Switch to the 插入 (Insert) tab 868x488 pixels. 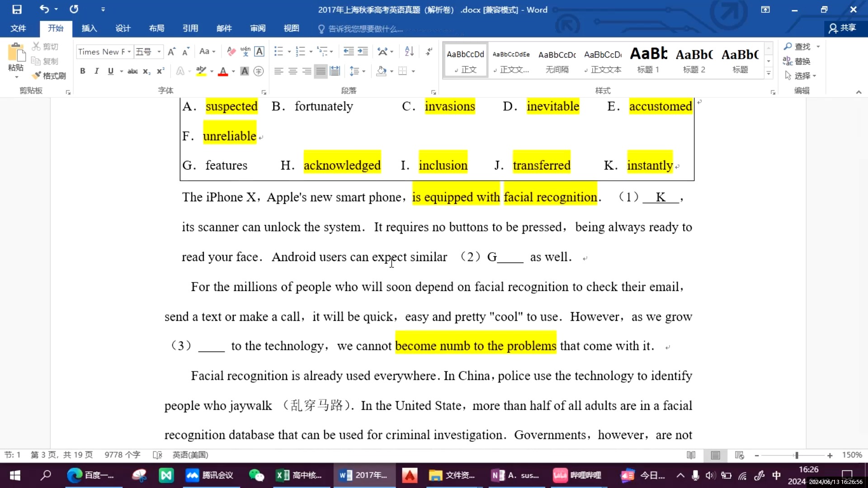[89, 28]
